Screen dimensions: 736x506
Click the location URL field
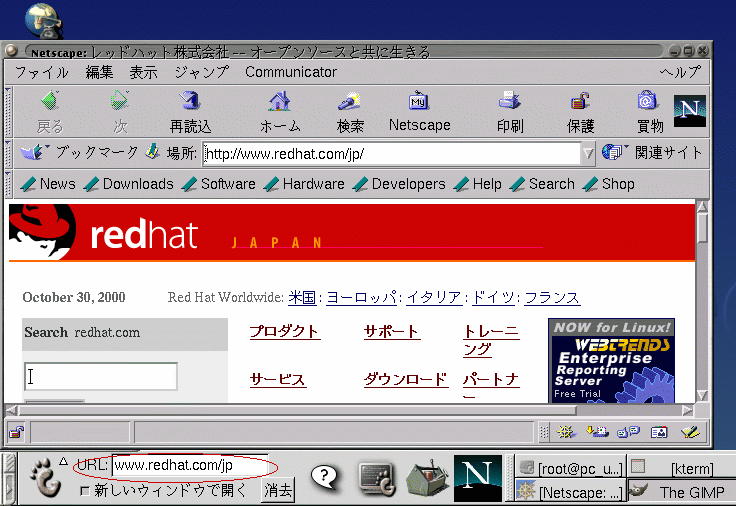coord(391,153)
